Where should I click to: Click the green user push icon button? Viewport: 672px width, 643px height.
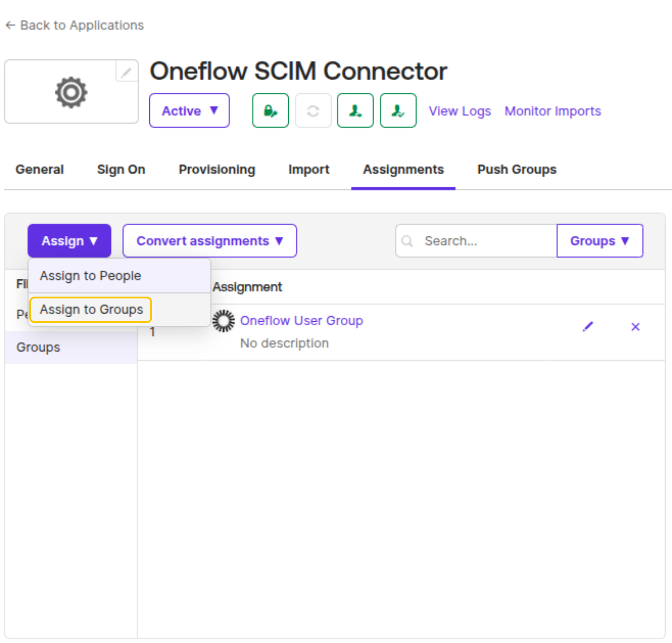355,111
